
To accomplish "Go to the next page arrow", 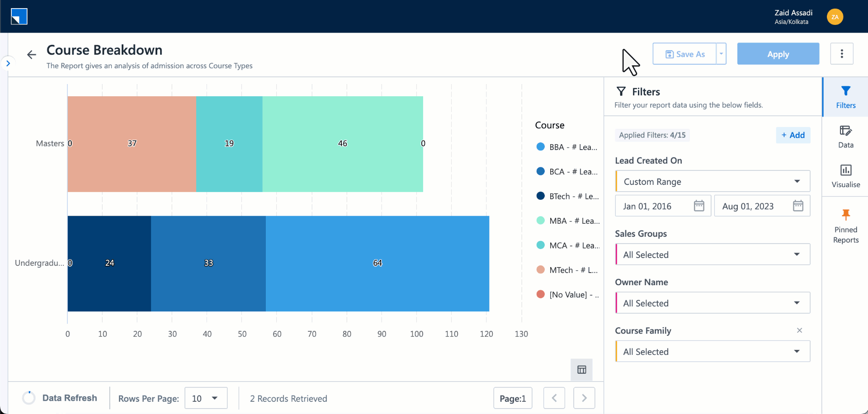I will click(584, 398).
